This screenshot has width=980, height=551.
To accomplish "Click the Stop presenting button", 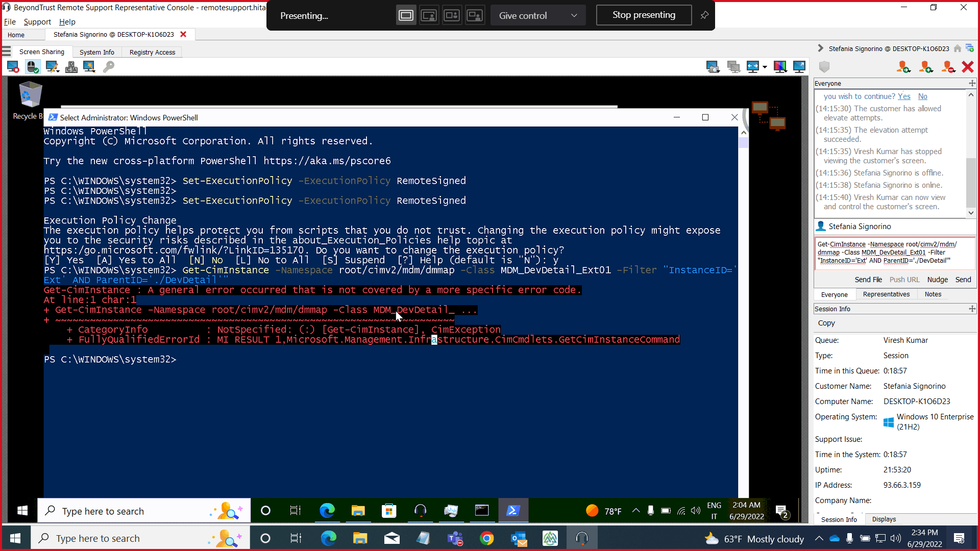I will coord(644,15).
